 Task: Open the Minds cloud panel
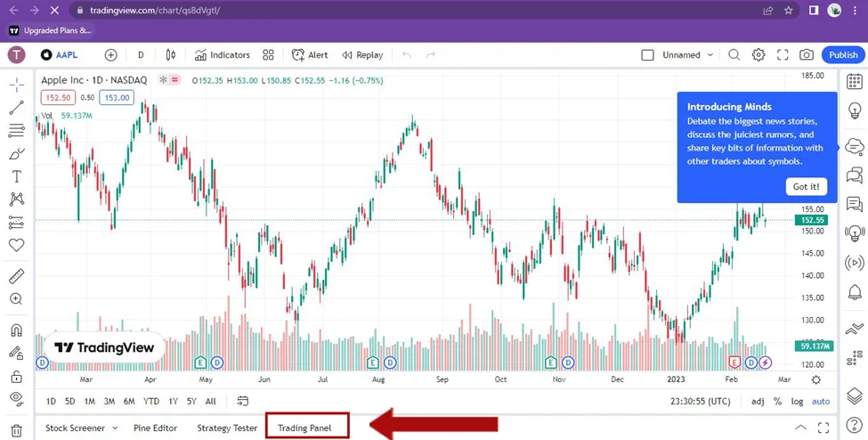pyautogui.click(x=855, y=147)
